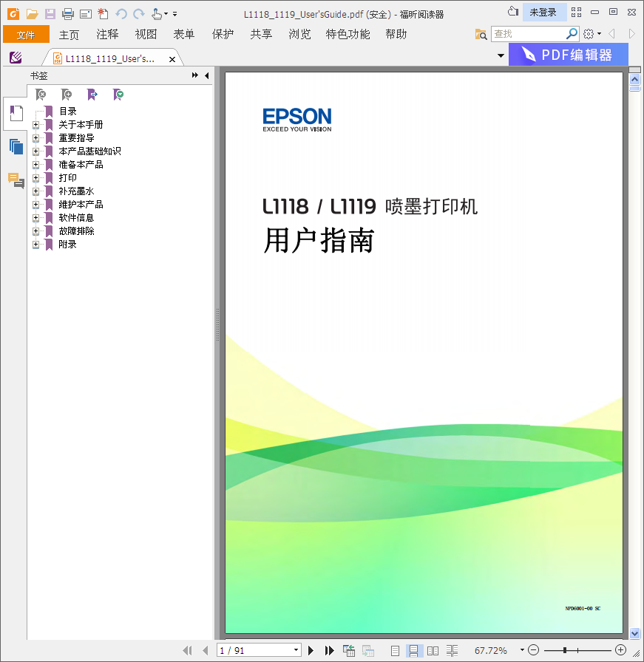Go to previous page arrow
Screen dimensions: 644x662
point(206,650)
